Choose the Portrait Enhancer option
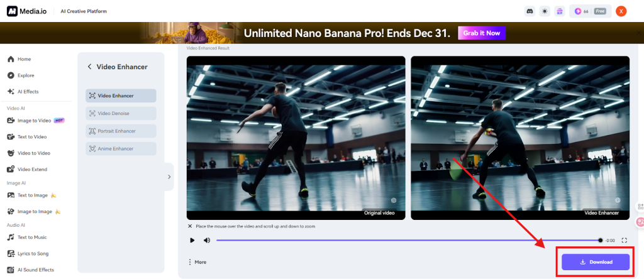The image size is (644, 279). 121,131
